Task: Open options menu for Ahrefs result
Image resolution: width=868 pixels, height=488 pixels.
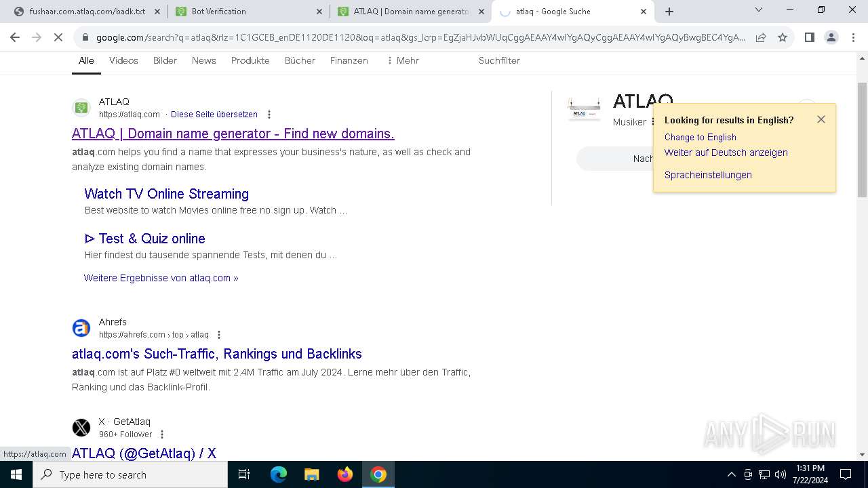Action: point(218,335)
